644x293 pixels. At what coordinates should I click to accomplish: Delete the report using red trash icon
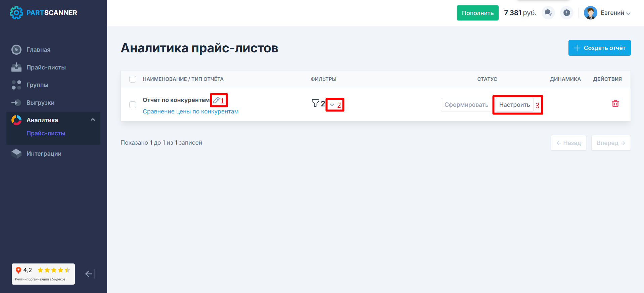615,104
